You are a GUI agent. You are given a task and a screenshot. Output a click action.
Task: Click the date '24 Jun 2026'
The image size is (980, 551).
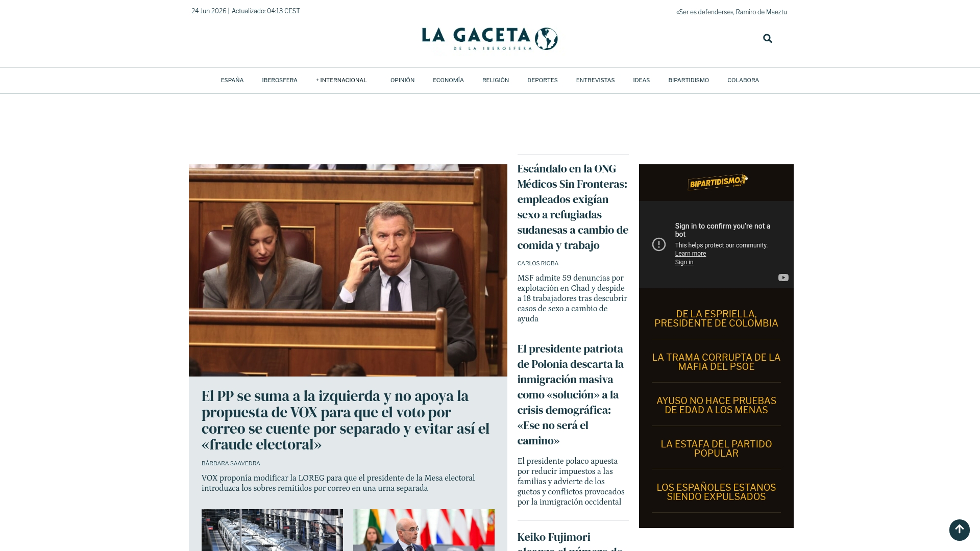(x=209, y=11)
